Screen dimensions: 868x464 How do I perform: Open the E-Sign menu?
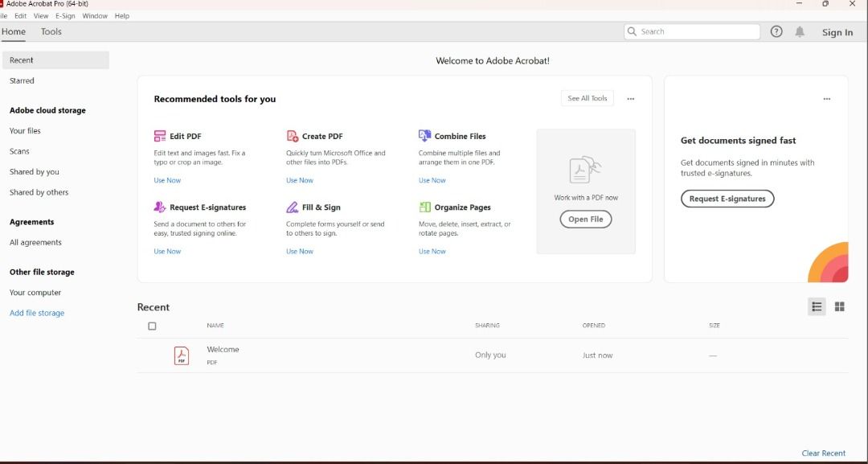point(65,16)
